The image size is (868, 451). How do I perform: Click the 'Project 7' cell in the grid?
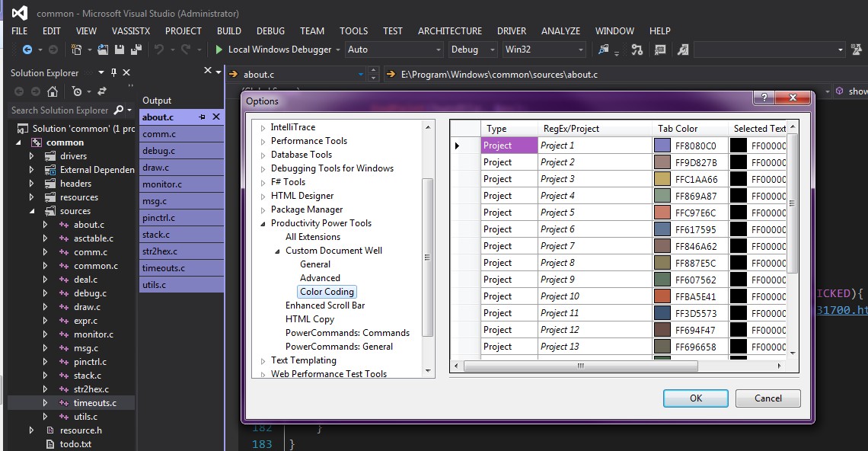595,246
